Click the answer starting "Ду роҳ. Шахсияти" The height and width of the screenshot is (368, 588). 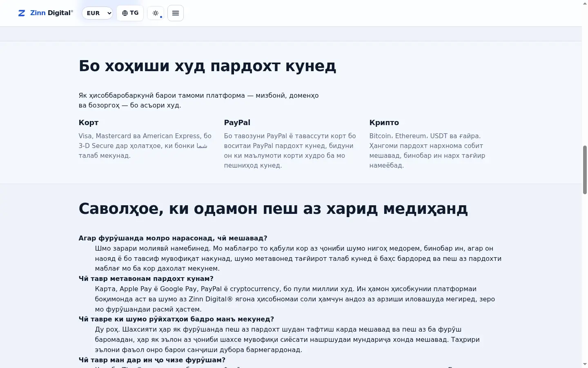pos(287,340)
